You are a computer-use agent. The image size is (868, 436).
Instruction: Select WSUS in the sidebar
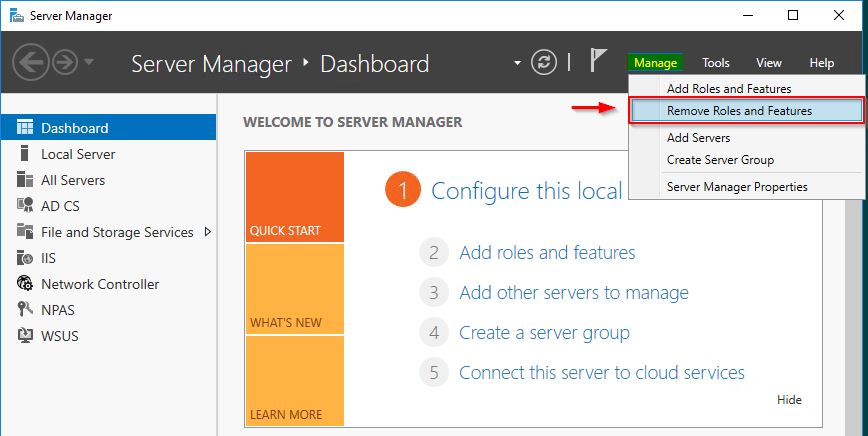(108, 336)
